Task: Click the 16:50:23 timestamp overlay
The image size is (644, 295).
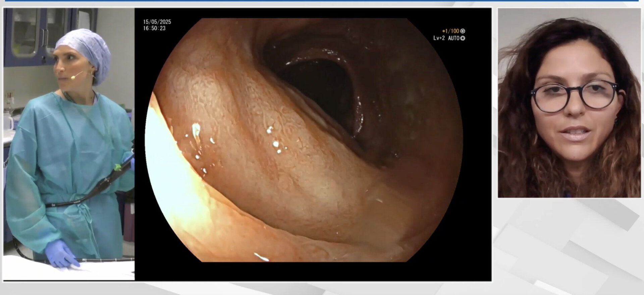Action: (154, 28)
